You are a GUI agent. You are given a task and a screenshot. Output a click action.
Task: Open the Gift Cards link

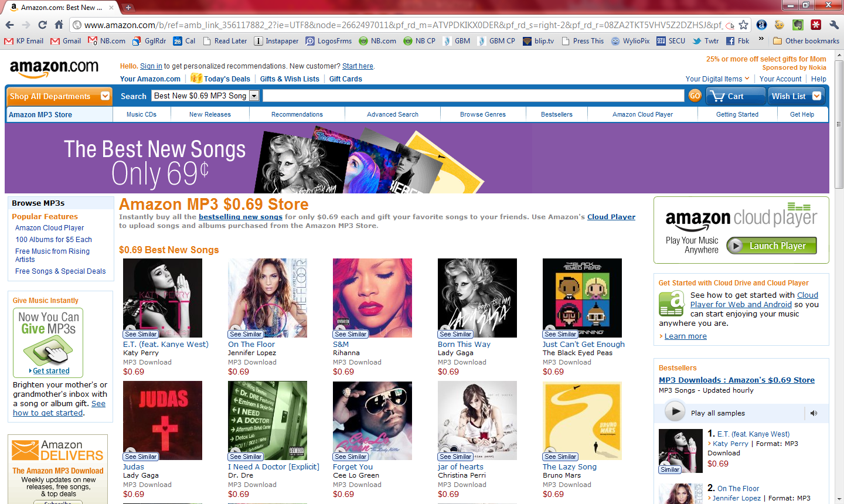pos(346,79)
